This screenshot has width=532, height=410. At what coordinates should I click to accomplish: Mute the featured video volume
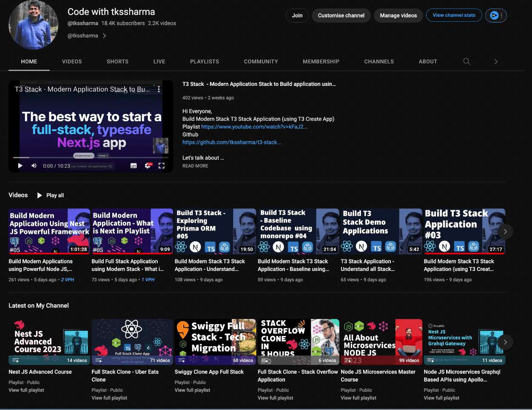pyautogui.click(x=34, y=166)
